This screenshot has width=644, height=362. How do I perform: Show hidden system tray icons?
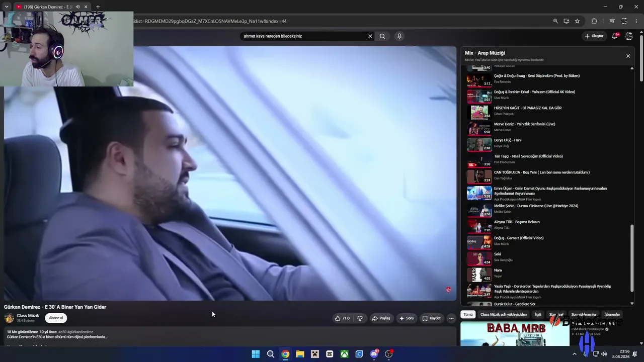click(x=574, y=354)
